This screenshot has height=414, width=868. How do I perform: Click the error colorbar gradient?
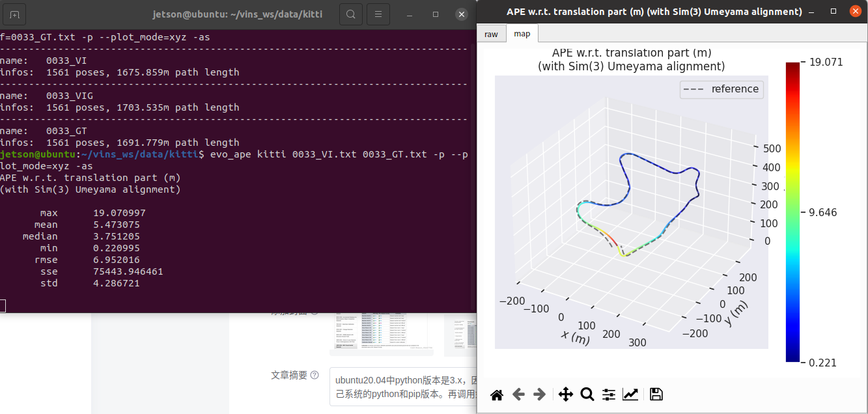[792, 212]
